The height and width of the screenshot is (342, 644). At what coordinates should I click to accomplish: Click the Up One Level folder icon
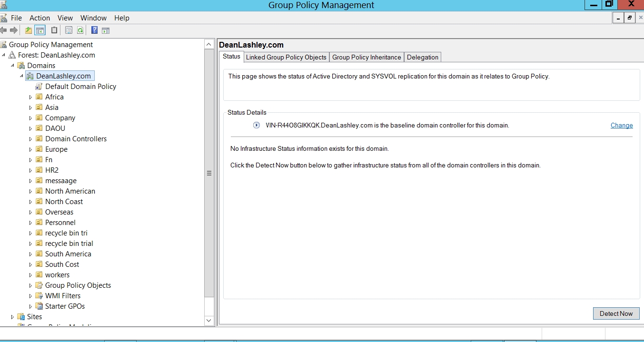[x=29, y=30]
